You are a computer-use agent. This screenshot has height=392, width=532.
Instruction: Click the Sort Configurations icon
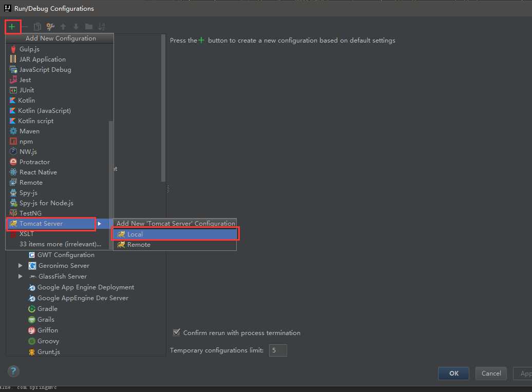tap(102, 27)
